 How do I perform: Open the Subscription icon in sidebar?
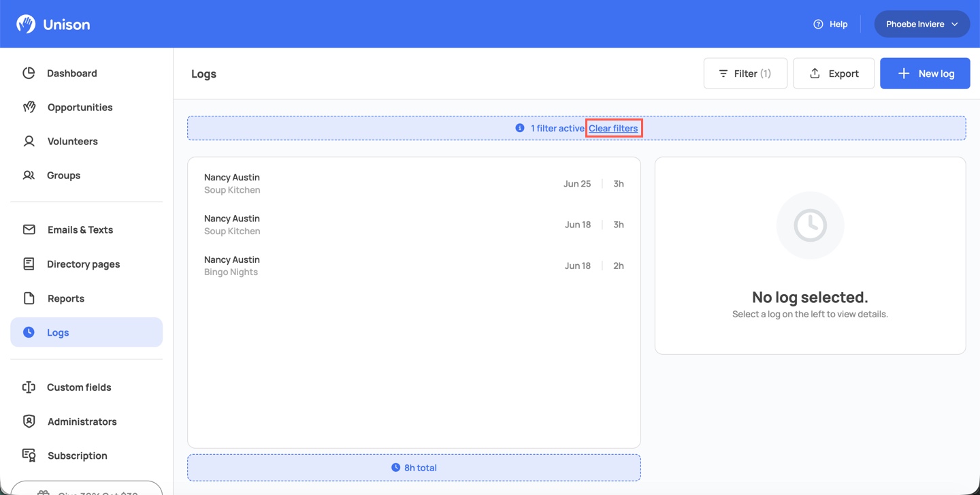29,455
